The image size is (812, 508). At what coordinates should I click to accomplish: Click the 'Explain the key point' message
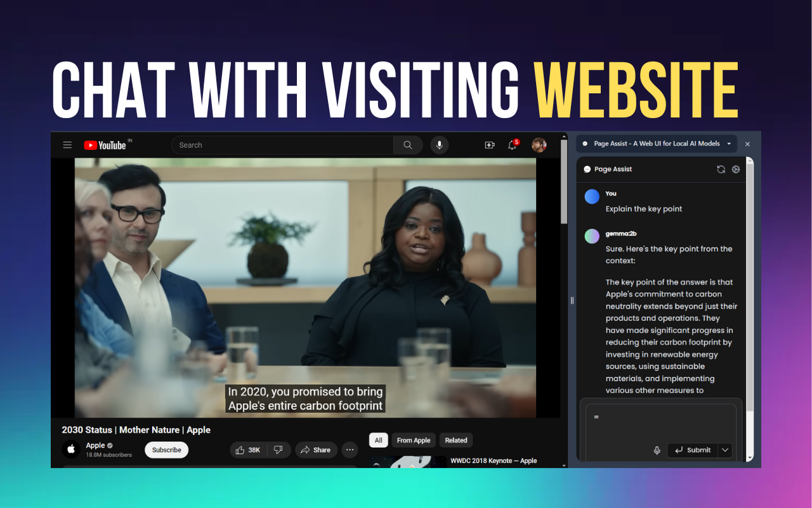(x=644, y=209)
